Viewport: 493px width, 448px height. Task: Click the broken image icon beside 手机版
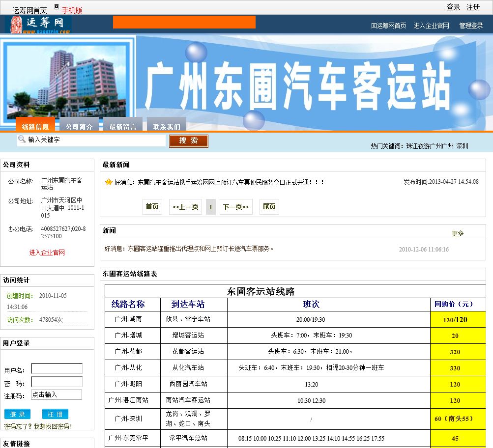[x=56, y=7]
